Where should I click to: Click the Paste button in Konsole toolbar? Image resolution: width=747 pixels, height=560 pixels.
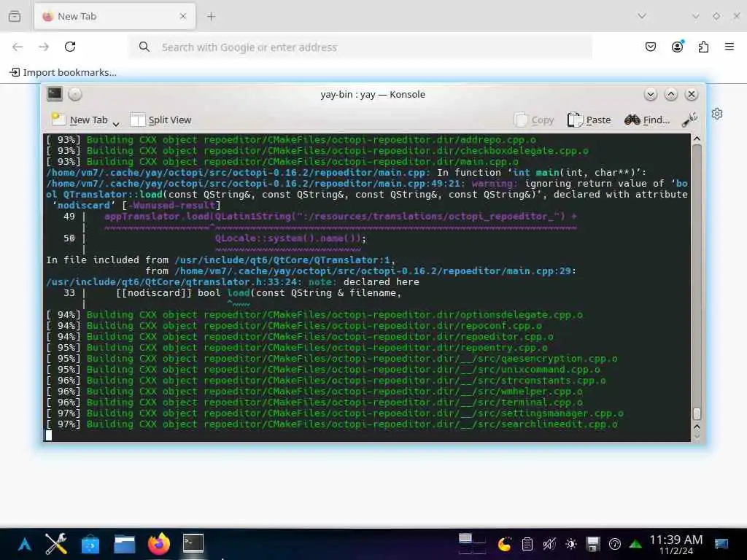point(589,120)
